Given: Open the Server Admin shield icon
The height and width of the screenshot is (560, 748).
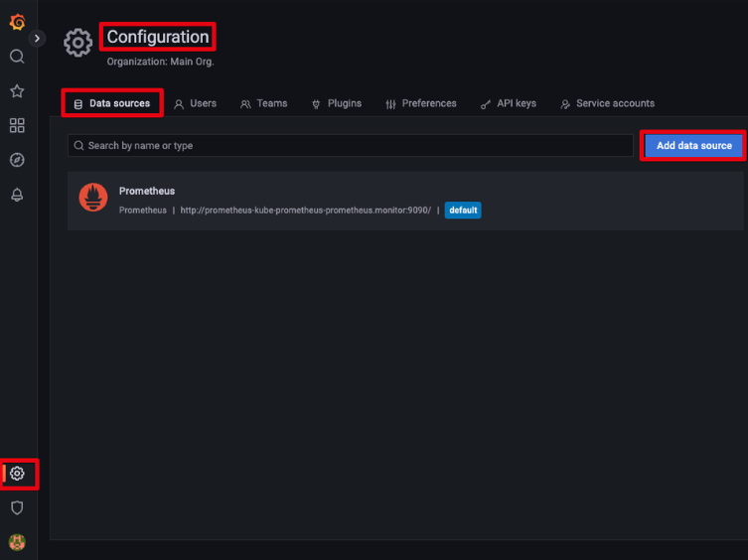Looking at the screenshot, I should pyautogui.click(x=17, y=507).
